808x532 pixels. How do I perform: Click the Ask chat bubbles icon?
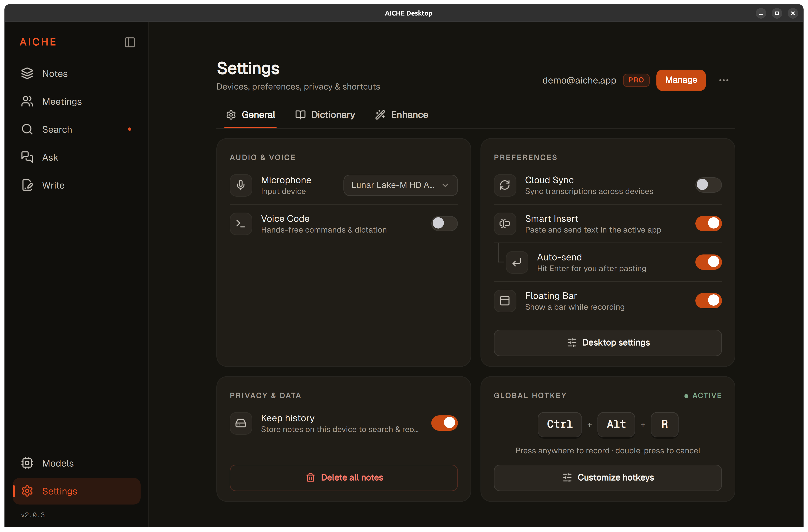pyautogui.click(x=27, y=157)
